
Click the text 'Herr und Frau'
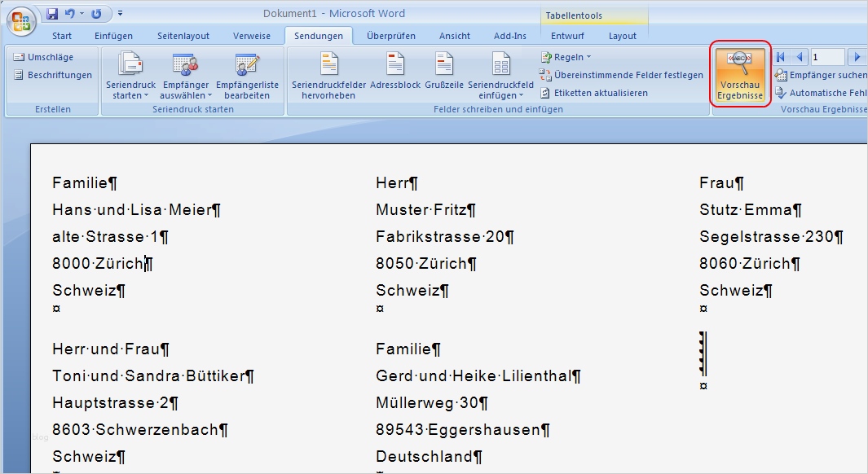click(x=106, y=349)
